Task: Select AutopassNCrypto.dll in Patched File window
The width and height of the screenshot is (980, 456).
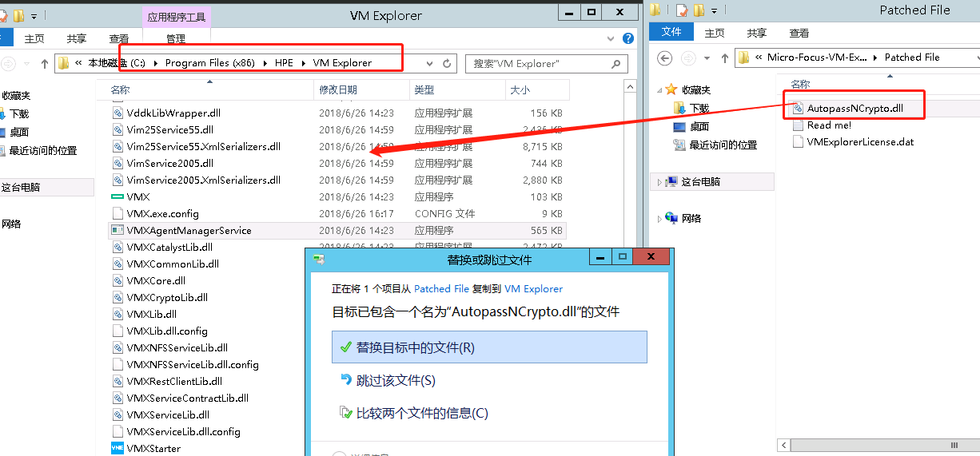Action: pos(855,108)
